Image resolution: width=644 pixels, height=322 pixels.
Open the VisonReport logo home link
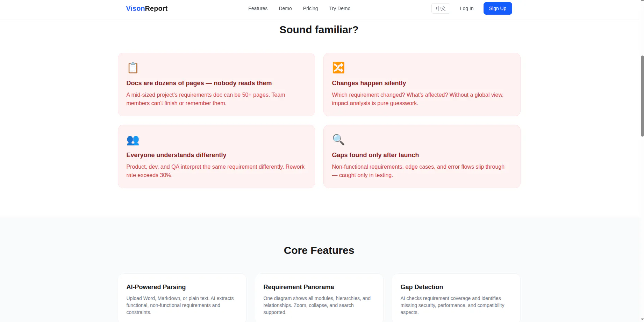click(147, 8)
